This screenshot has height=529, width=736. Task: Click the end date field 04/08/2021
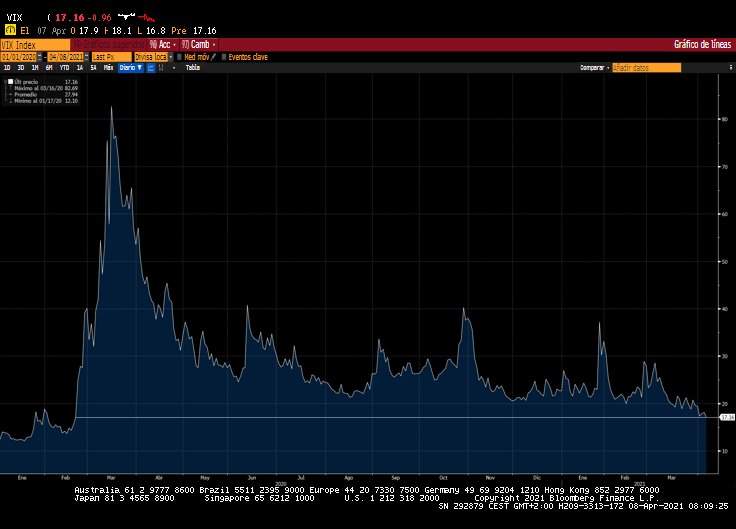(66, 57)
